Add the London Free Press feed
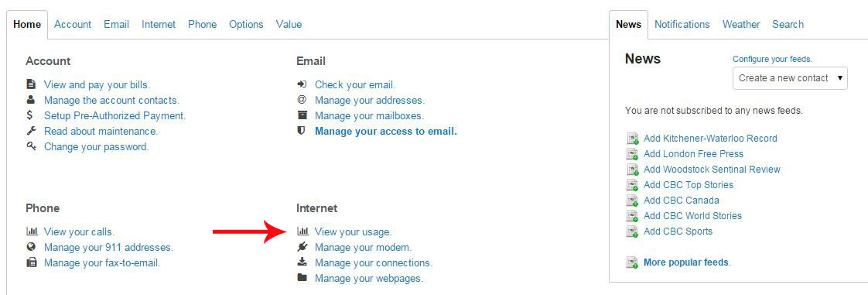868x295 pixels. (x=694, y=153)
